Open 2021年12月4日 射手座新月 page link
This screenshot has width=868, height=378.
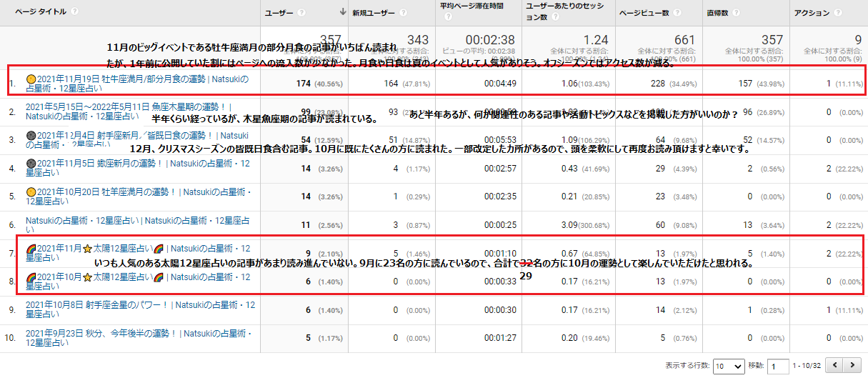coord(137,140)
